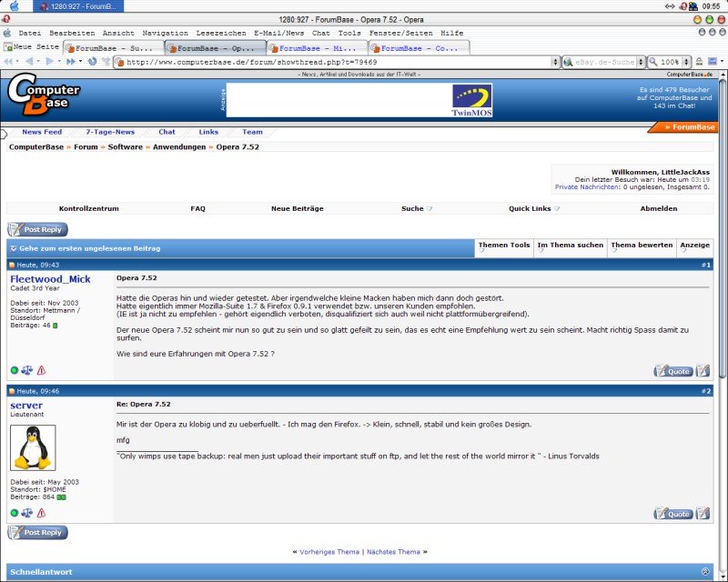Go to Software in the breadcrumb
The image size is (728, 582).
pos(125,146)
